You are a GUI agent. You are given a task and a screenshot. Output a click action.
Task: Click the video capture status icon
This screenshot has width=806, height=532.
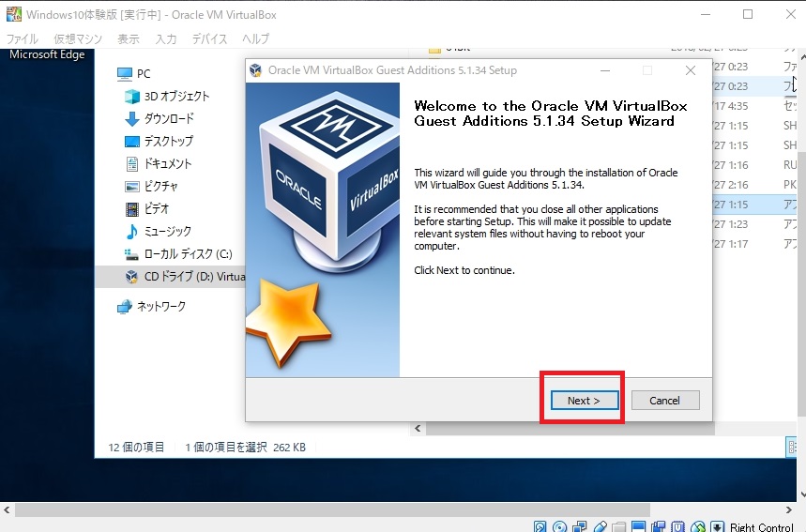[658, 526]
